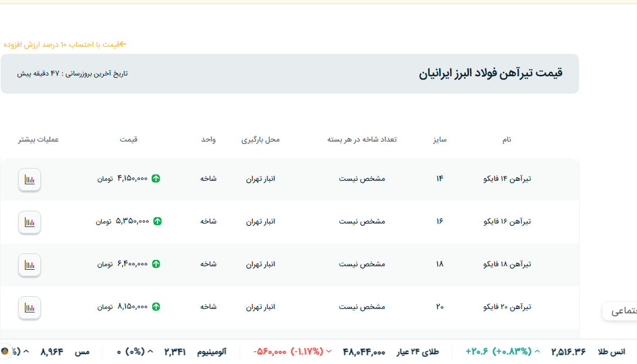Click the 10 percent value-added tax notice

tap(65, 44)
